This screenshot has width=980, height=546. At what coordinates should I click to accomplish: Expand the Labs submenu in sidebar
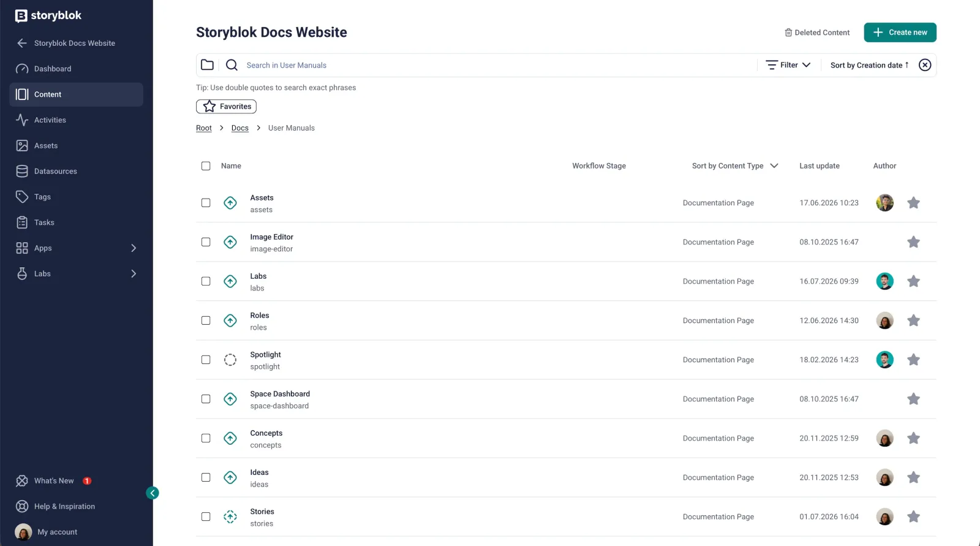coord(134,274)
